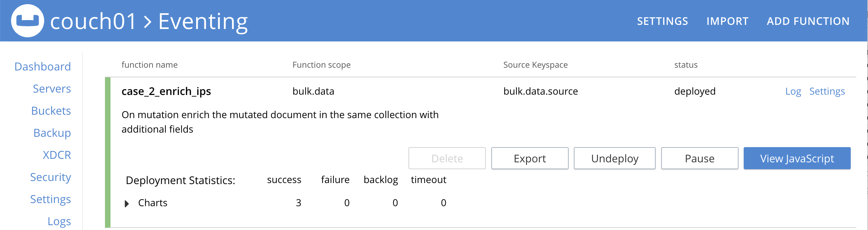Viewport: 868px width, 230px height.
Task: Navigate to Dashboard in sidebar
Action: point(42,66)
